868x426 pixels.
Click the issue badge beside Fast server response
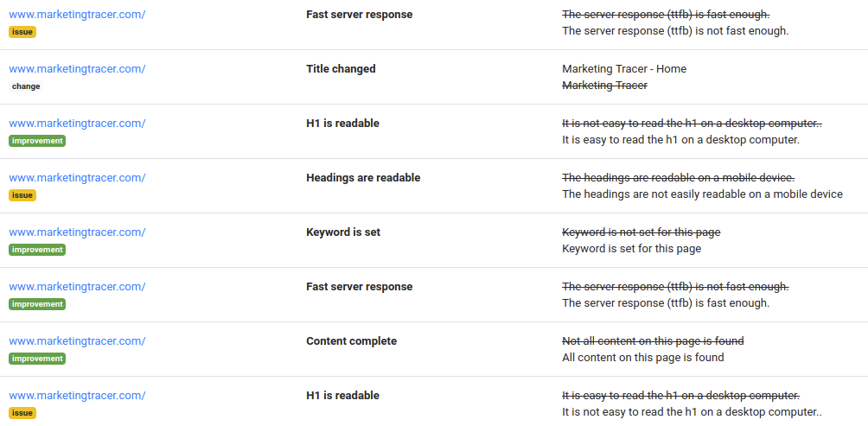(22, 32)
